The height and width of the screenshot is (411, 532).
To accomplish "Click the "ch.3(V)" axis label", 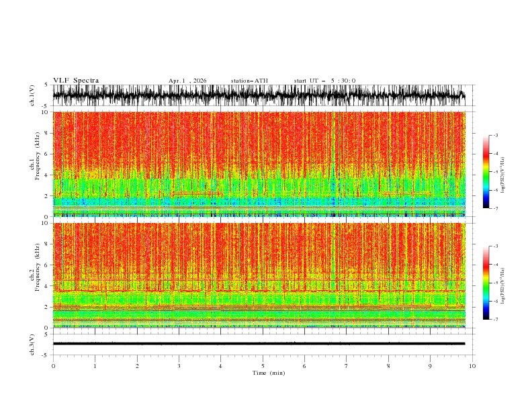I will (x=32, y=345).
